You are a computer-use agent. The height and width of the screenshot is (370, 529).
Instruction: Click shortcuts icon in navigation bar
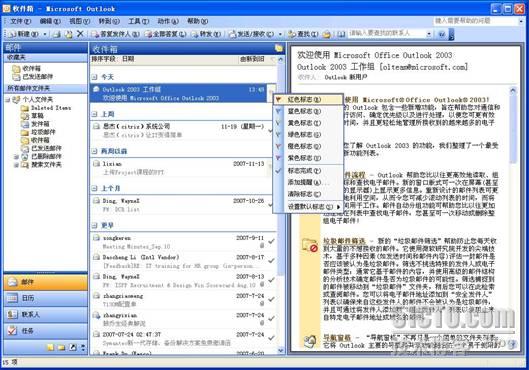click(x=73, y=347)
